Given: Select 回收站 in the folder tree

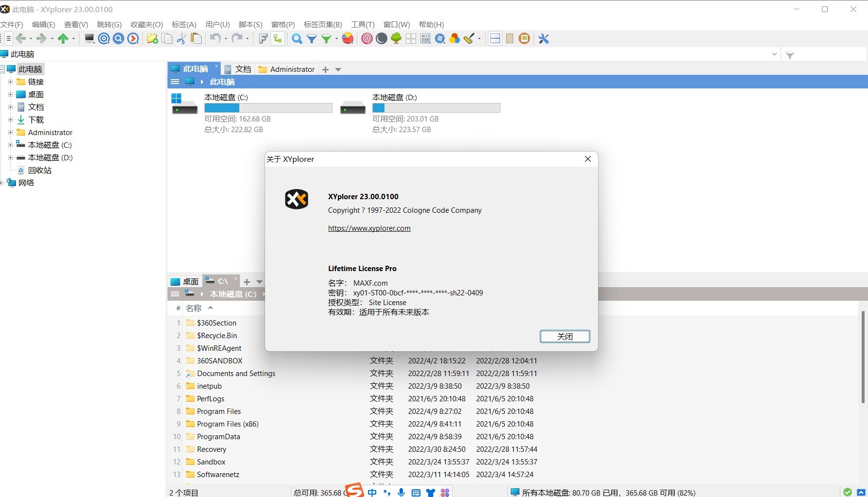Looking at the screenshot, I should click(x=40, y=170).
